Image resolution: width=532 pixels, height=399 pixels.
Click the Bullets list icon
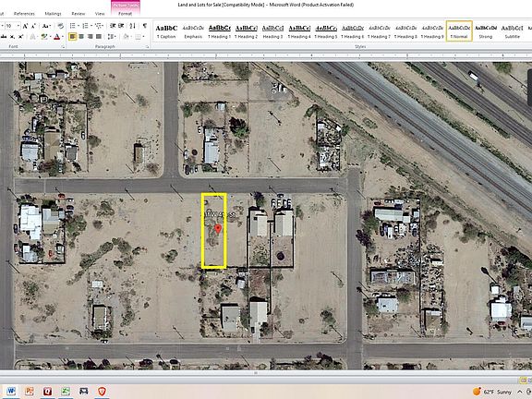[x=72, y=26]
